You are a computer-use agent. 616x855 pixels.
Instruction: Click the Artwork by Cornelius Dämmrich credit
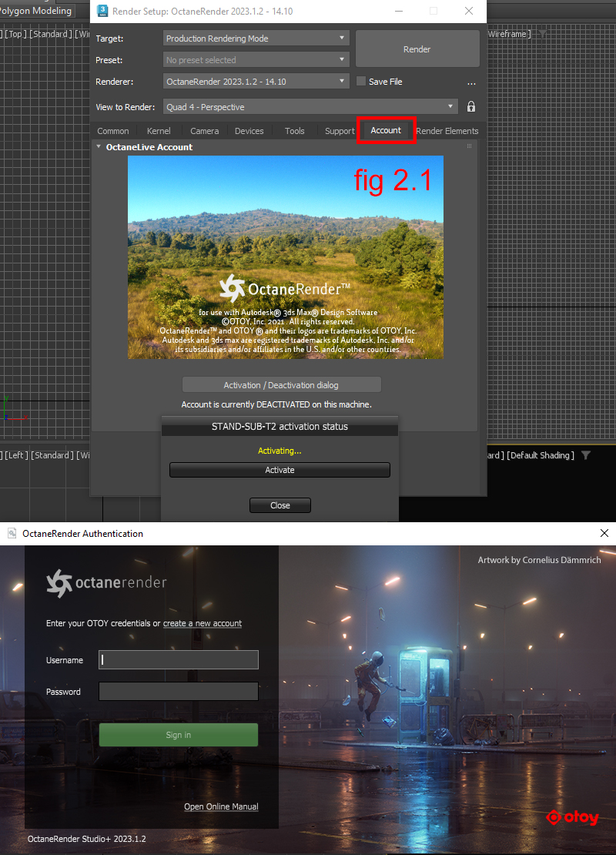[x=539, y=560]
